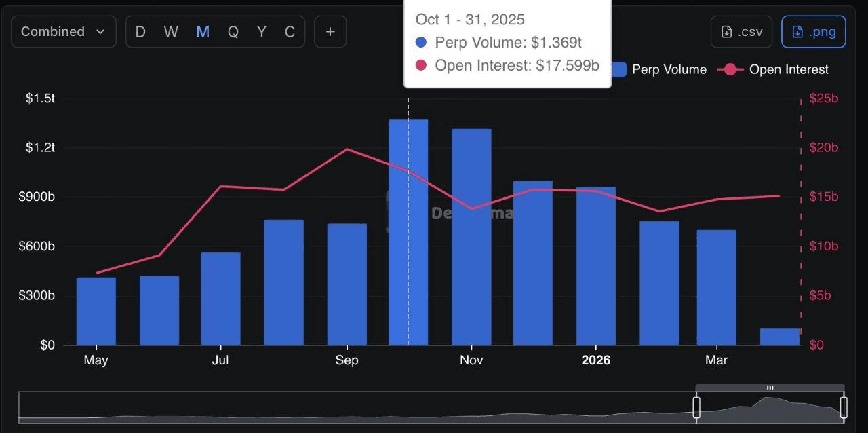Open the Combined chart type dropdown
This screenshot has height=433, width=868.
coord(62,32)
